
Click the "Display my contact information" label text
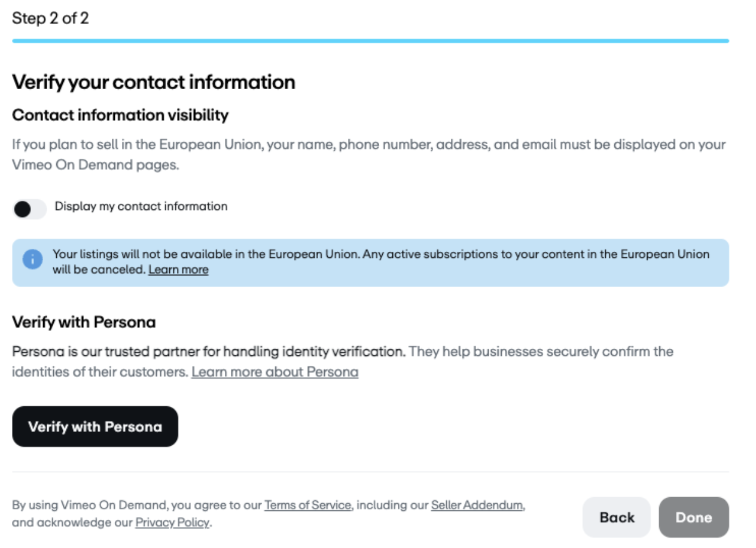tap(141, 206)
